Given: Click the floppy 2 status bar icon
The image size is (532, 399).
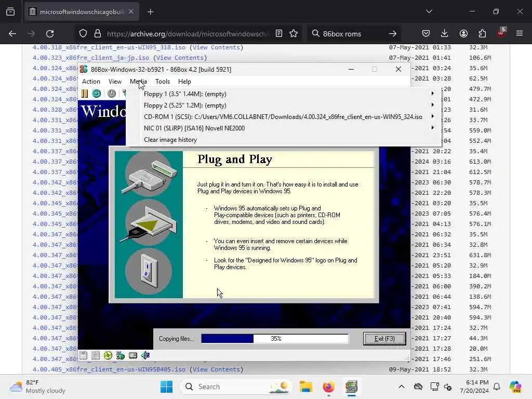Looking at the screenshot, I should [96, 355].
